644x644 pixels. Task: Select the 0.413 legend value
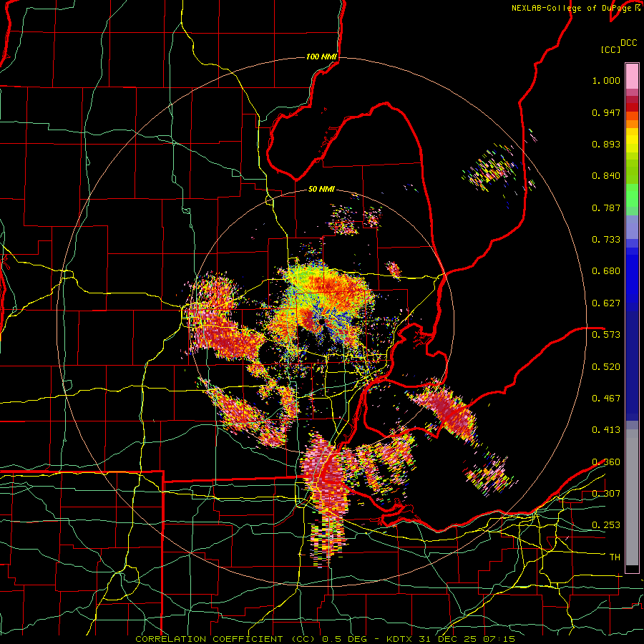[606, 430]
